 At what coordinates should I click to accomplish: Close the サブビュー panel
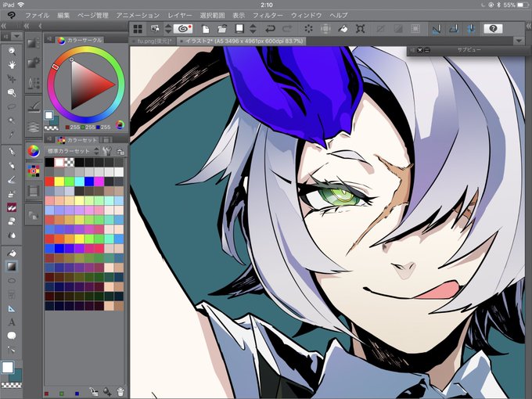tap(419, 50)
